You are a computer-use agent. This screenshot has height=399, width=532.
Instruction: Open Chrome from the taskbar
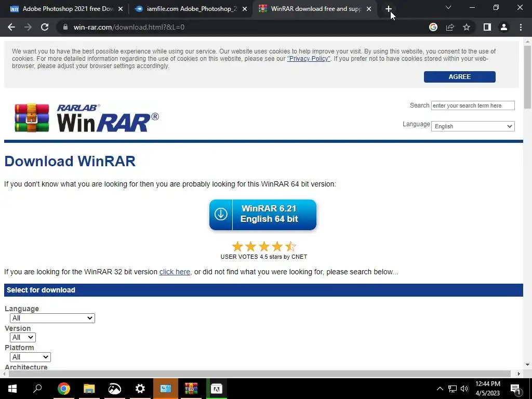[63, 389]
